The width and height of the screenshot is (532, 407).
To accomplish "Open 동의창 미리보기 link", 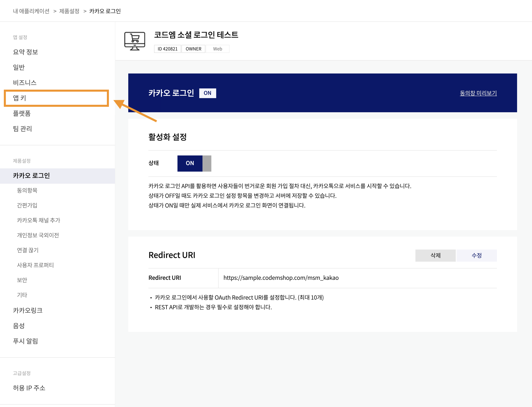I will click(x=478, y=93).
